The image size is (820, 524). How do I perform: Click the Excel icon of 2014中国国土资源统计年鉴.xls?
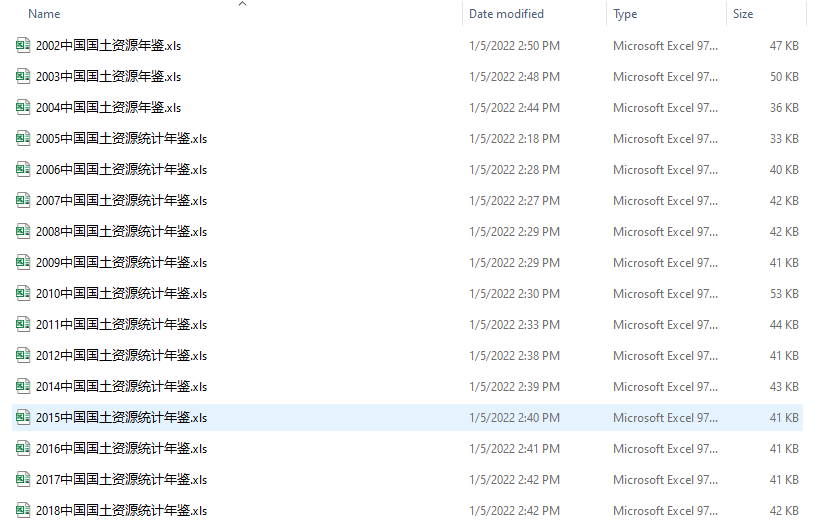click(x=22, y=386)
